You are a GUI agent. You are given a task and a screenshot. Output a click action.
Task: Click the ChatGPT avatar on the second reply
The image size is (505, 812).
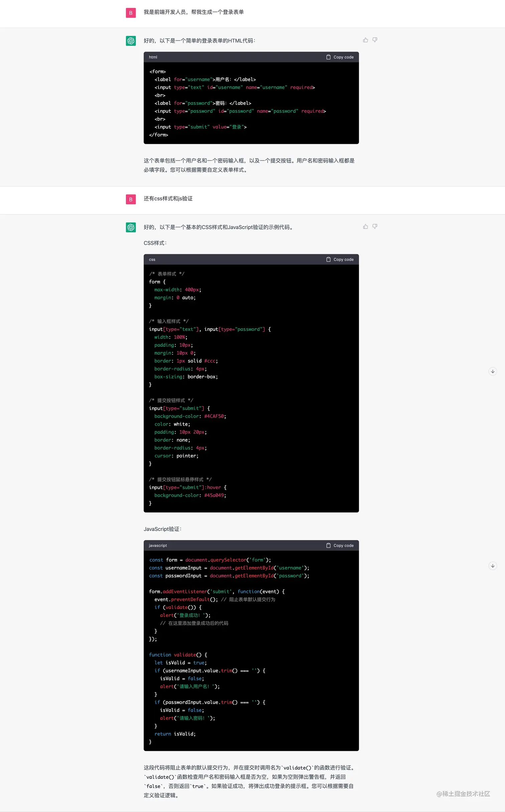(x=131, y=227)
